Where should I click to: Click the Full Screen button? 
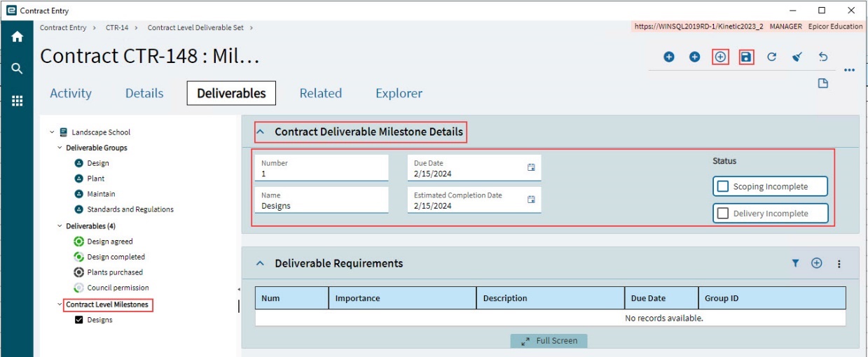tap(549, 341)
